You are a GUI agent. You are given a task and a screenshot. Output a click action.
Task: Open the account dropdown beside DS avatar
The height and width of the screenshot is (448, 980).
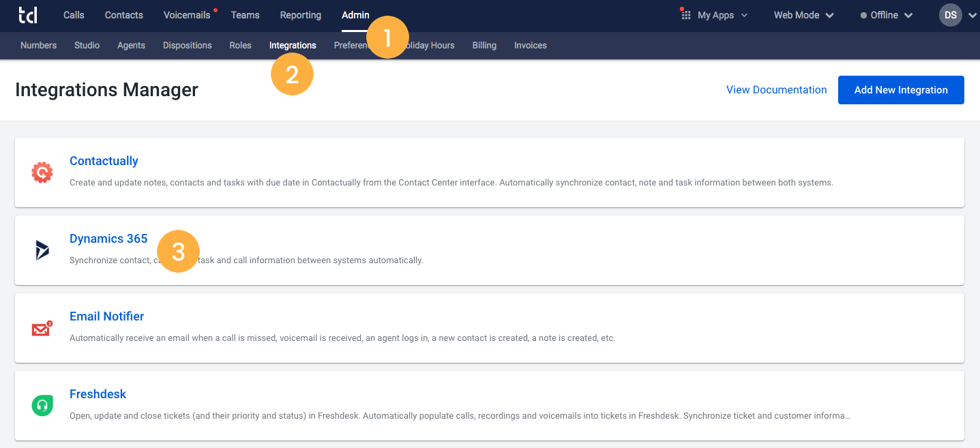pyautogui.click(x=971, y=14)
